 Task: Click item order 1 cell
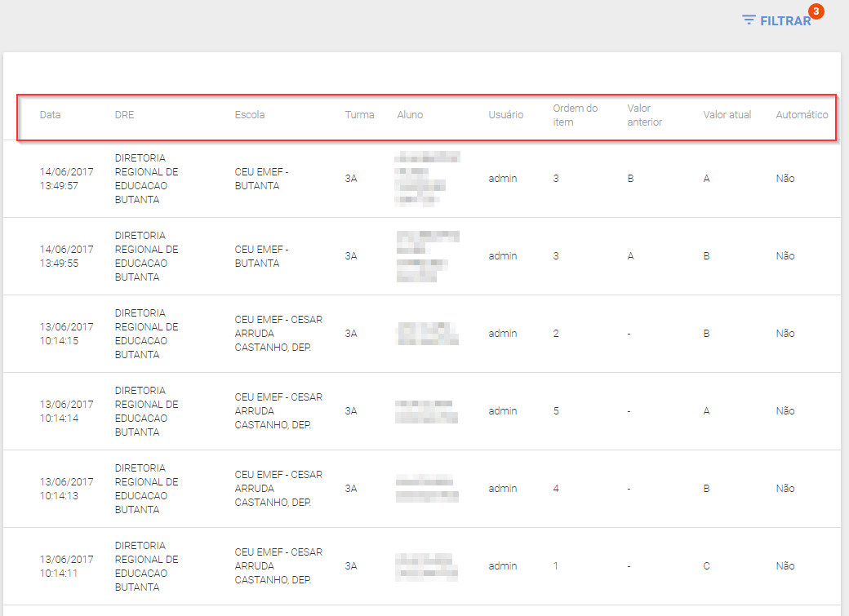point(556,565)
